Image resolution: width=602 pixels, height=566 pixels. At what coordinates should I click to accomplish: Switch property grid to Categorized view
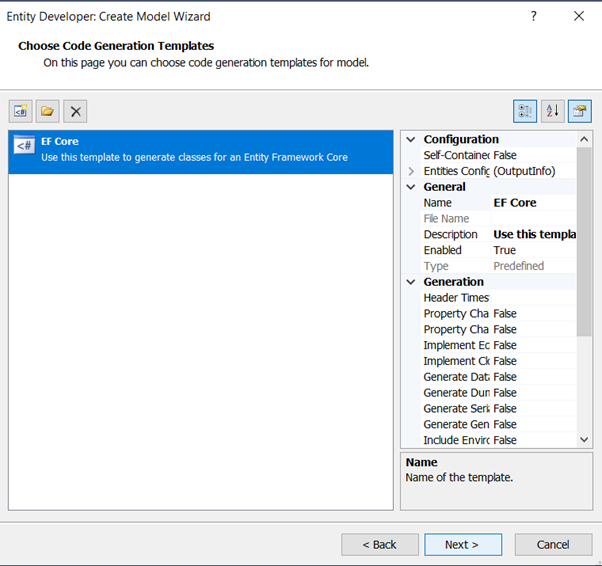pos(525,111)
